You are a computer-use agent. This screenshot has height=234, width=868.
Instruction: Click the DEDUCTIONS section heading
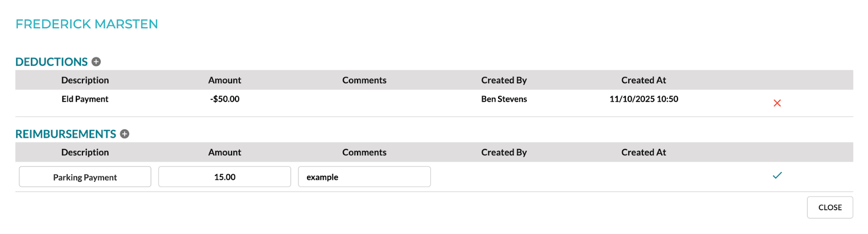coord(52,62)
